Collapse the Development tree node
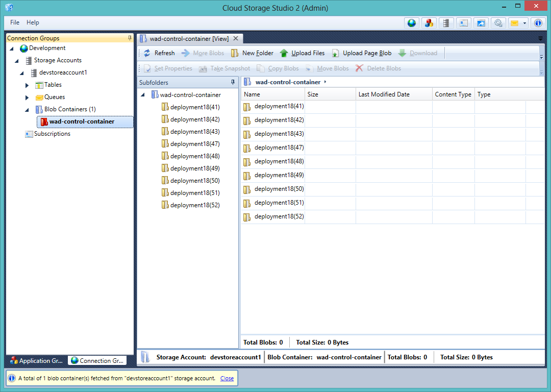 12,48
